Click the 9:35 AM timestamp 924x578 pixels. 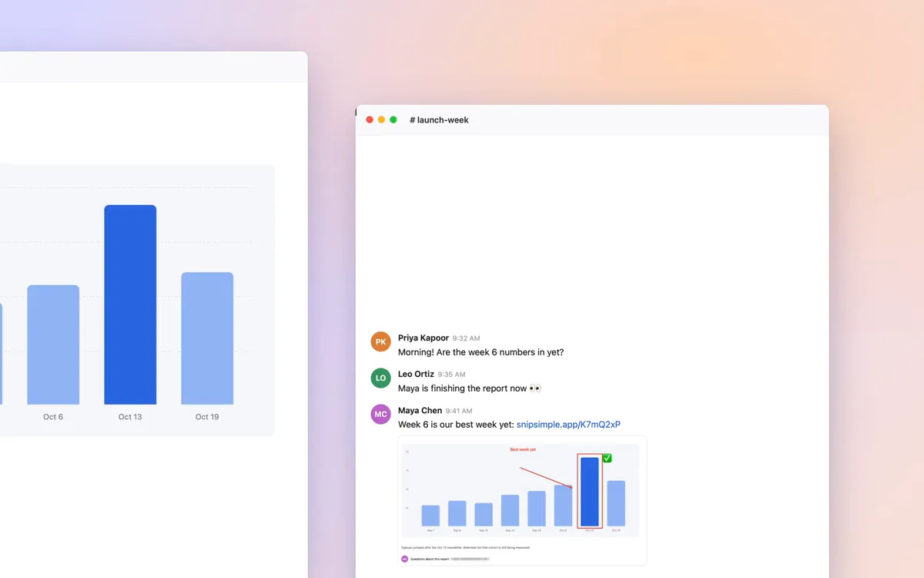pyautogui.click(x=451, y=375)
